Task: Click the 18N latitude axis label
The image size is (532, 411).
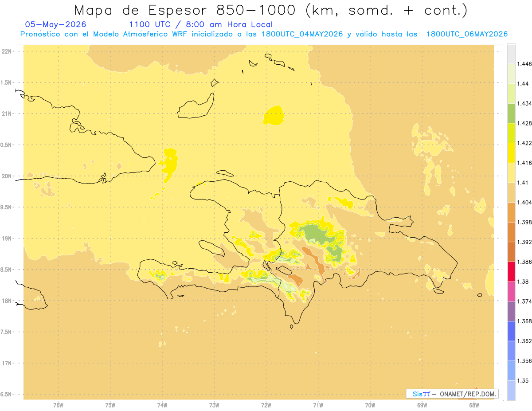Action: [6, 301]
